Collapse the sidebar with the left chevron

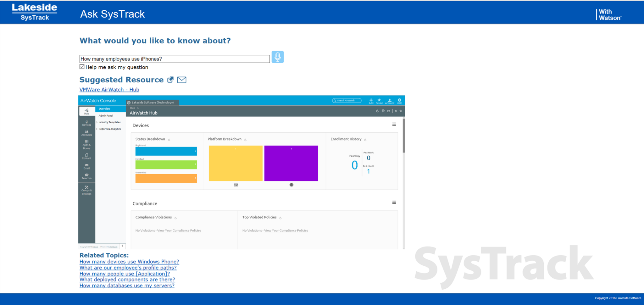pos(123,246)
